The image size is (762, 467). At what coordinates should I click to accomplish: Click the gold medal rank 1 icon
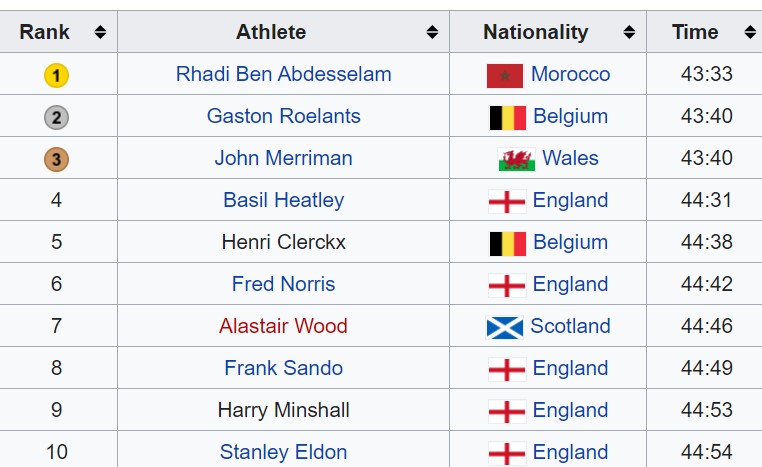coord(56,75)
